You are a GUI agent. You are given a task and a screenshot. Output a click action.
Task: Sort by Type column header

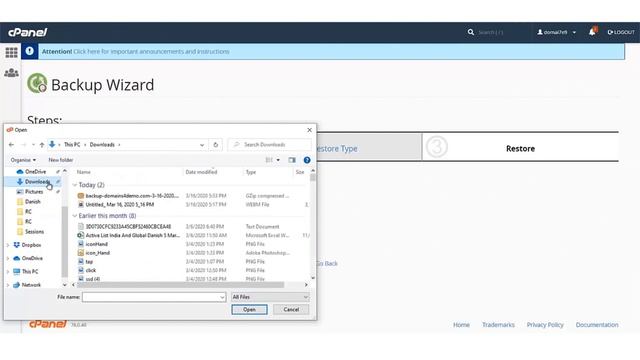(251, 172)
